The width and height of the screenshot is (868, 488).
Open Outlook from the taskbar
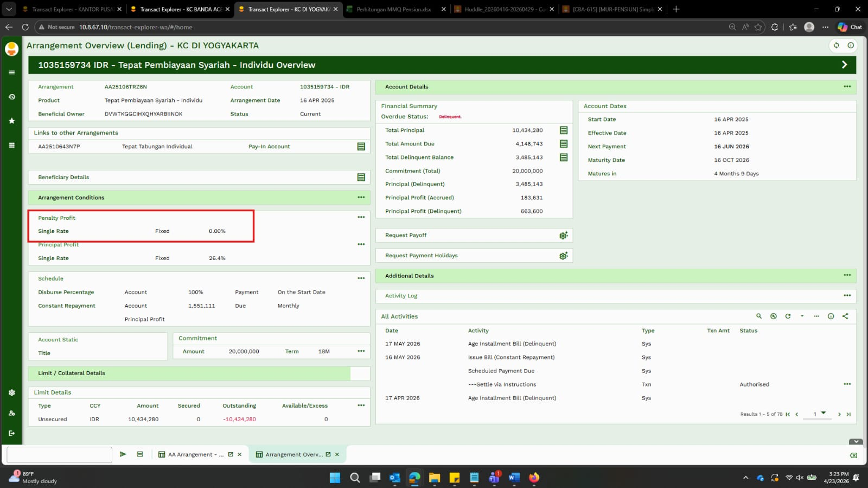(394, 478)
